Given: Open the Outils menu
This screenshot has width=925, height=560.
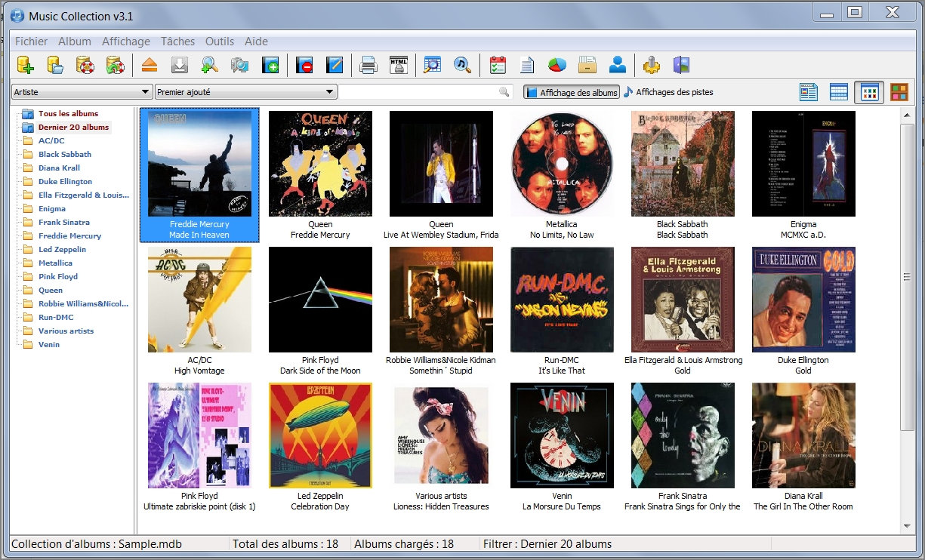Looking at the screenshot, I should click(220, 42).
